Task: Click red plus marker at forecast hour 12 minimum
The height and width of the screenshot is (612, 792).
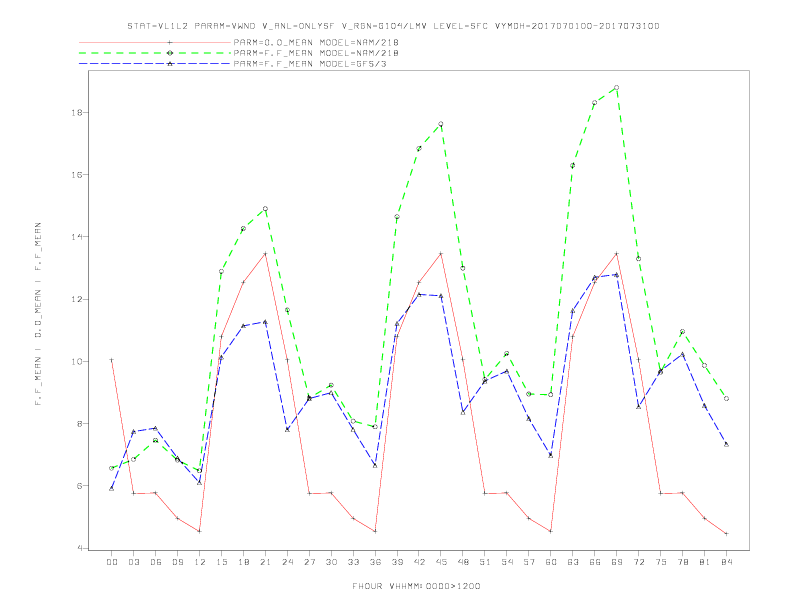Action: click(x=200, y=531)
